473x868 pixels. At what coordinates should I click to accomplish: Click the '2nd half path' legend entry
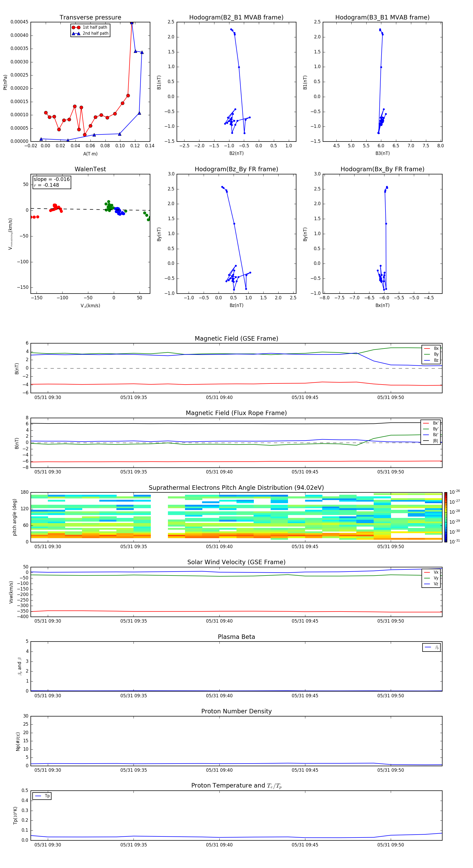(x=91, y=33)
